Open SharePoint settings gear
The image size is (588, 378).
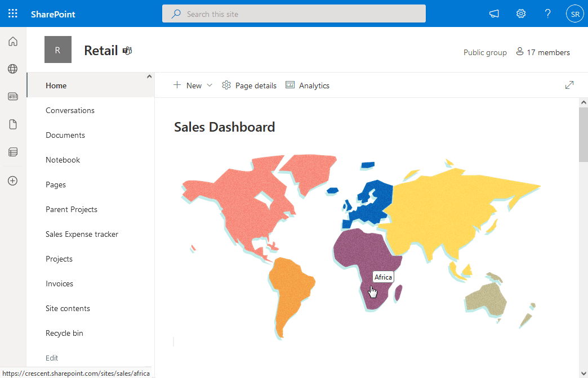click(x=520, y=13)
